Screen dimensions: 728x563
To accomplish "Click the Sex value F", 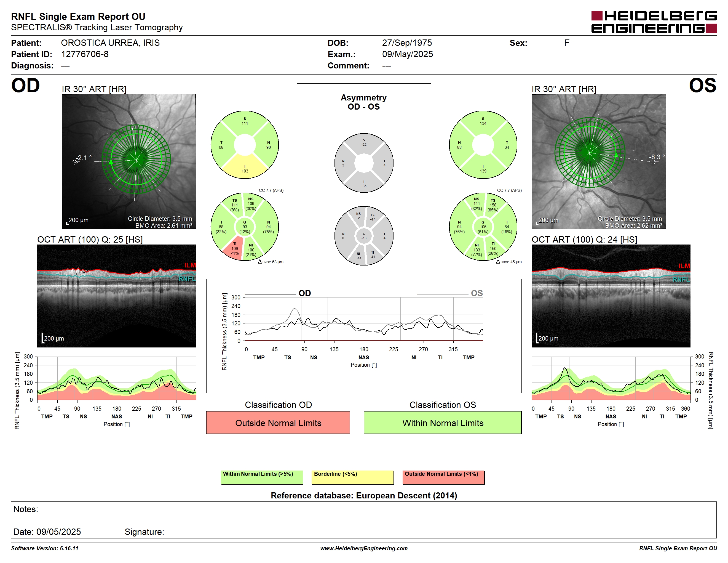I will [x=567, y=43].
